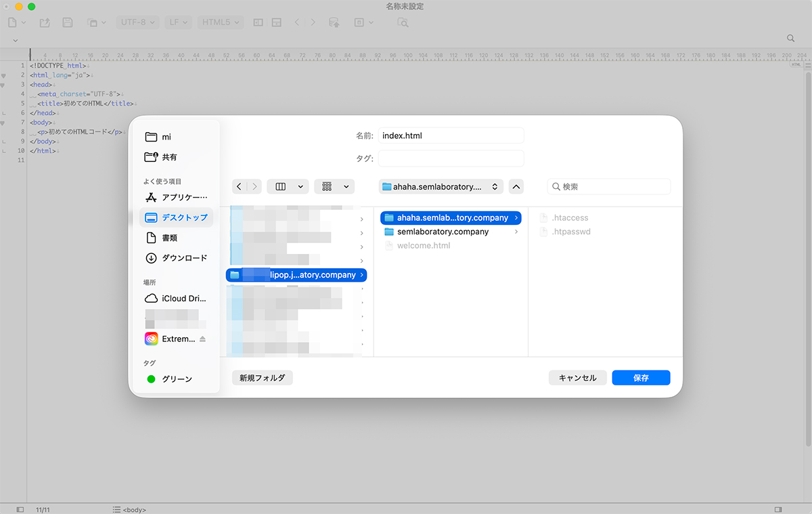
Task: Split the editor horizontally via toolbar icon
Action: pyautogui.click(x=276, y=22)
